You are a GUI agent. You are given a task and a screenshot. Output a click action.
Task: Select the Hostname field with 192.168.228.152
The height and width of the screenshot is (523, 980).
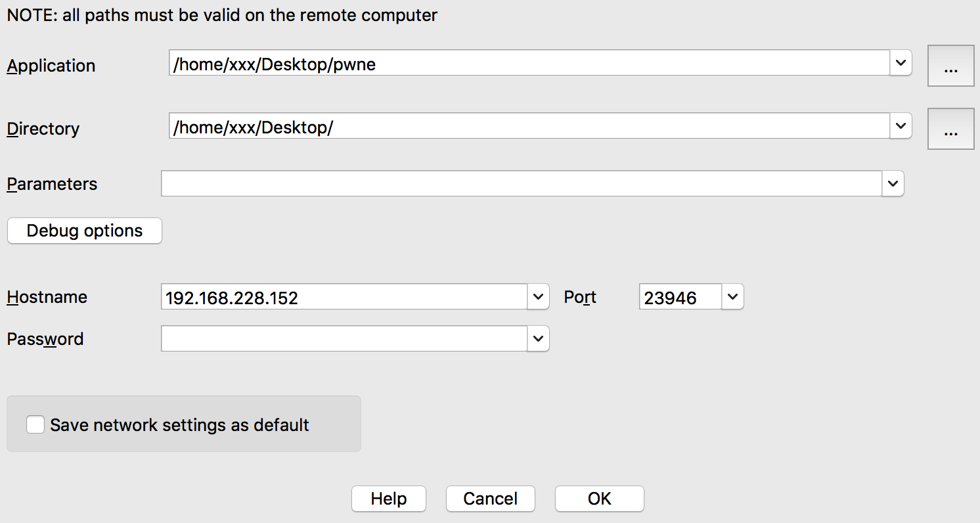[x=344, y=296]
